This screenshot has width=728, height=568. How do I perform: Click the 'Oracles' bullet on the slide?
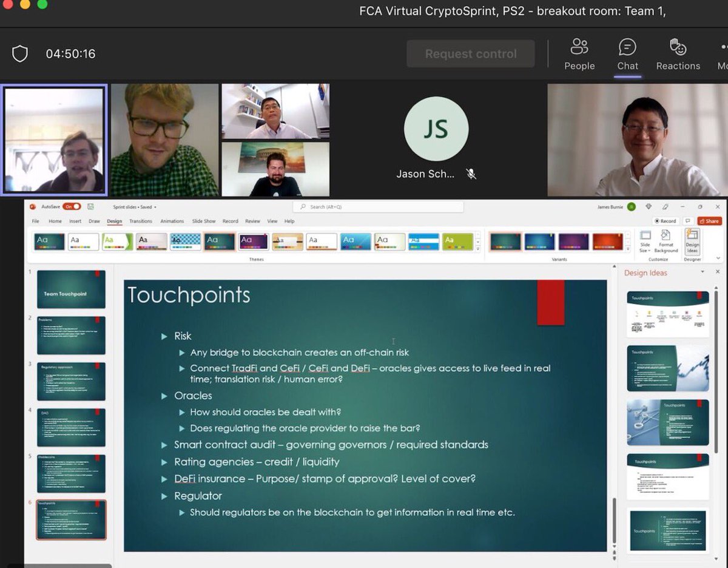[x=193, y=396]
